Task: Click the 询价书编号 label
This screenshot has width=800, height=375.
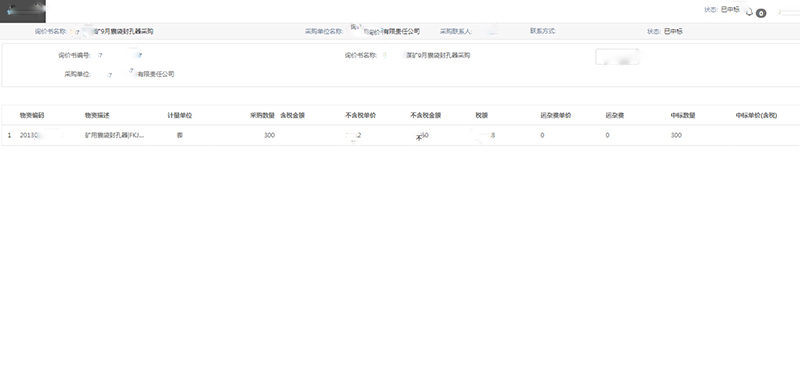Action: [x=74, y=55]
